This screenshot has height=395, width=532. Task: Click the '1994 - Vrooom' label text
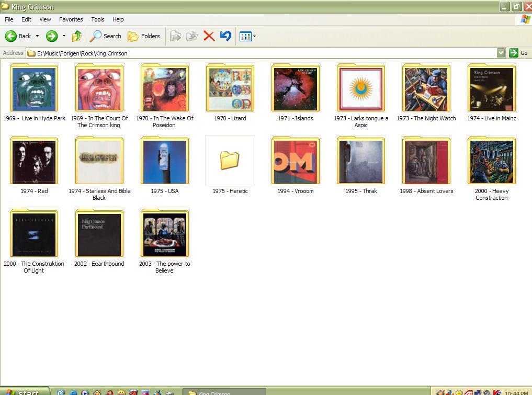coord(296,191)
